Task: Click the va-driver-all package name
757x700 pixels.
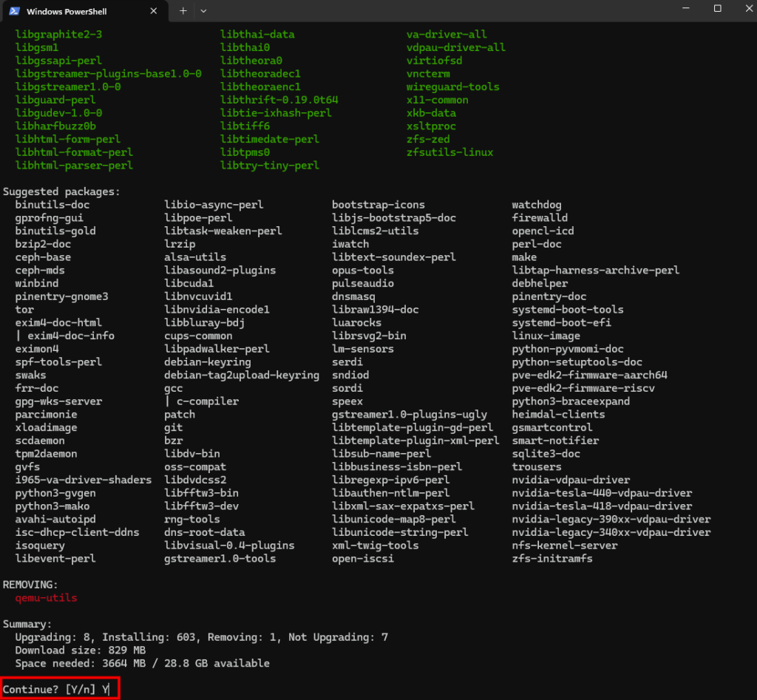Action: tap(447, 34)
